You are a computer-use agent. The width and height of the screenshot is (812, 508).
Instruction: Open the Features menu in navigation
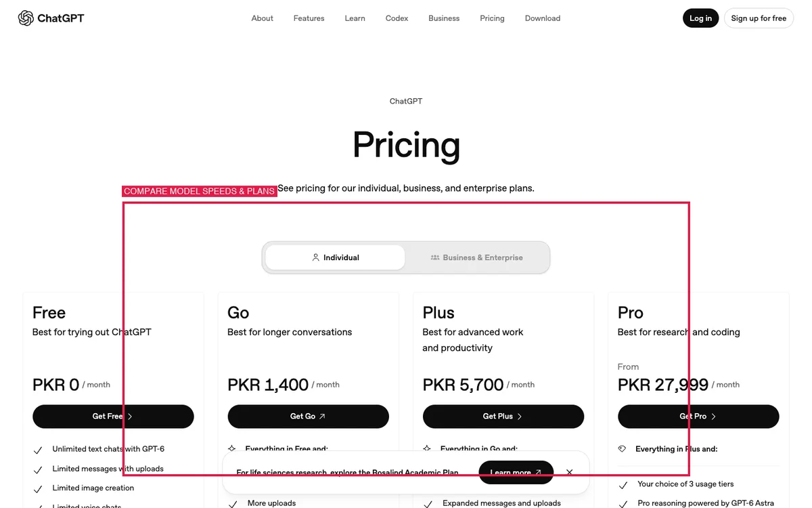click(x=309, y=18)
